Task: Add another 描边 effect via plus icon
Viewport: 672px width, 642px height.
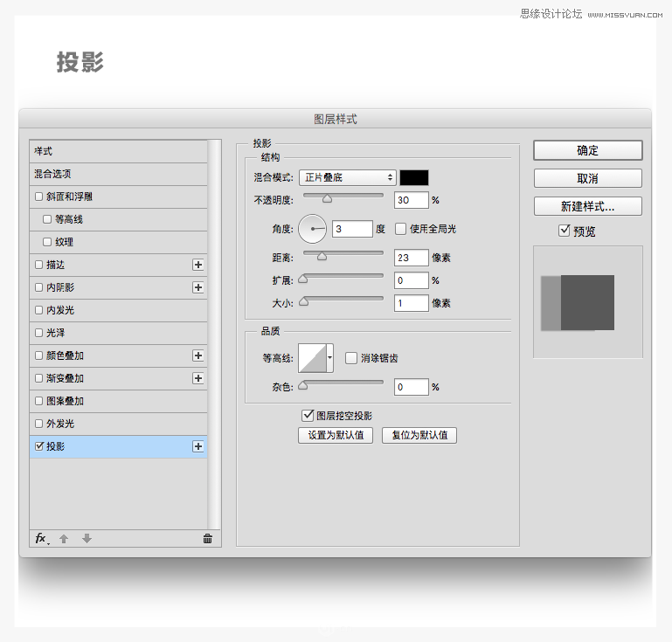Action: coord(198,265)
